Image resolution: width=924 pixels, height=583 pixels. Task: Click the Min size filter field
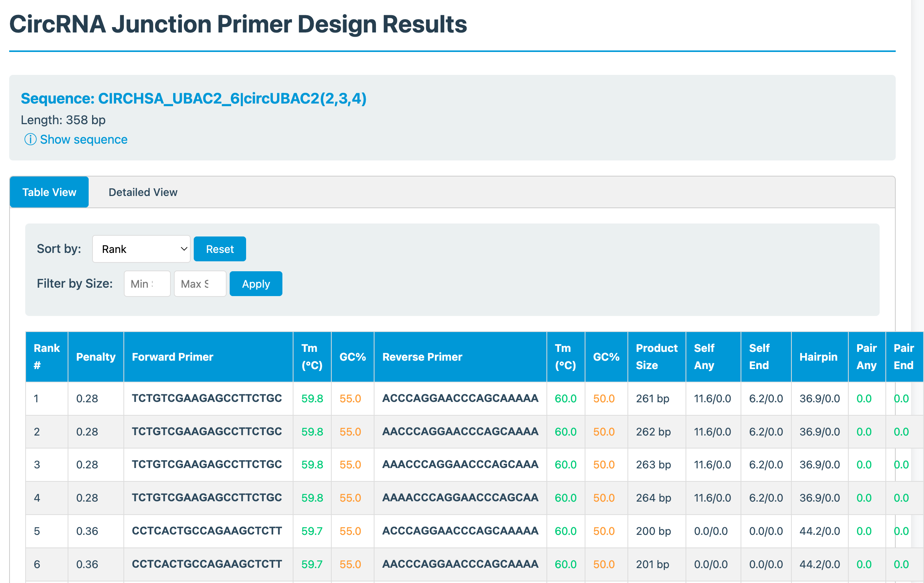(x=147, y=284)
